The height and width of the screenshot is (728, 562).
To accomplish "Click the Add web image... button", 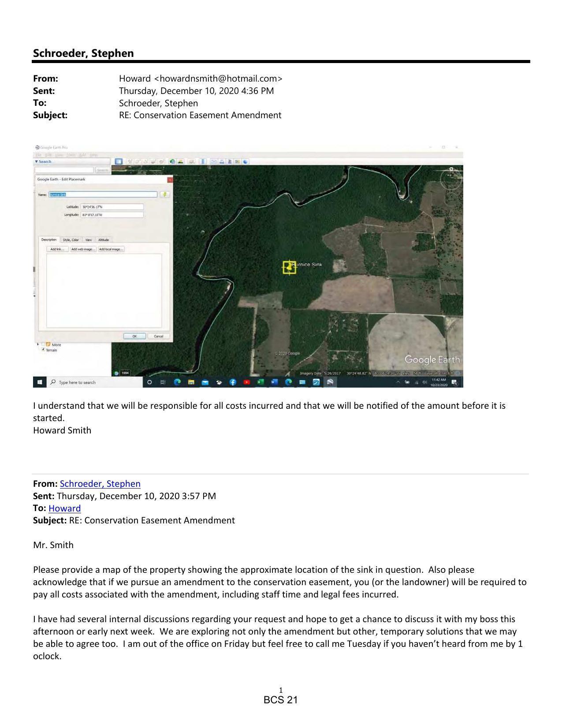I will coord(83,249).
